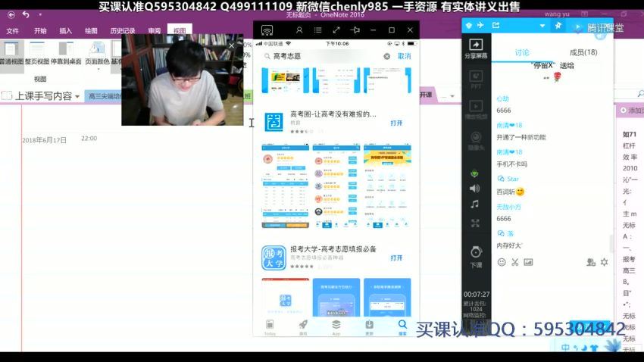Click the OneNote search magnifier icon
644x362 pixels.
click(x=640, y=94)
